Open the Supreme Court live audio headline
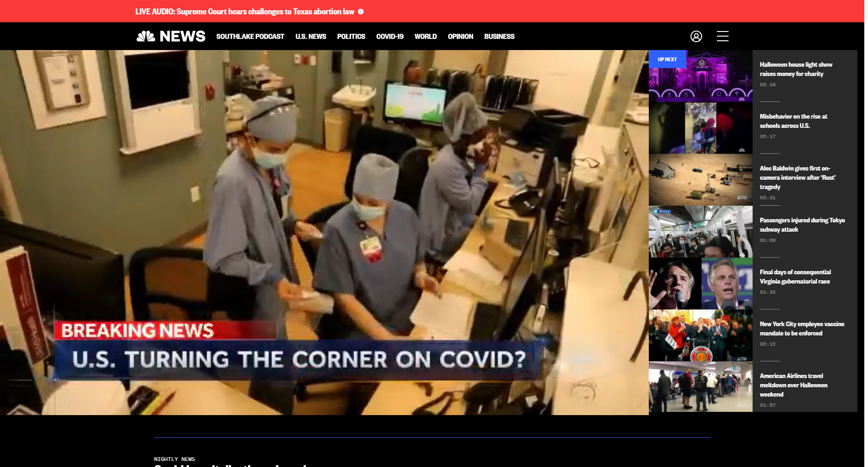This screenshot has width=868, height=467. [245, 12]
